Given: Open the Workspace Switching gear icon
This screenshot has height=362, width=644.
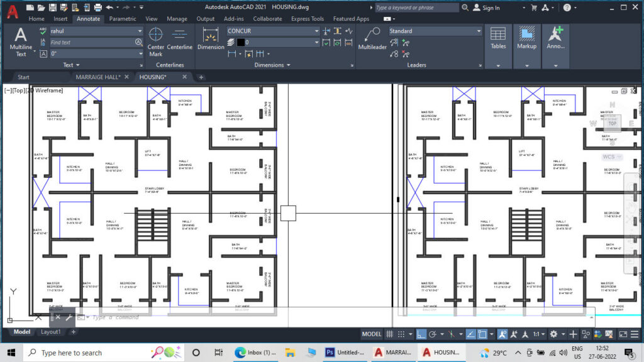Looking at the screenshot, I should point(553,334).
